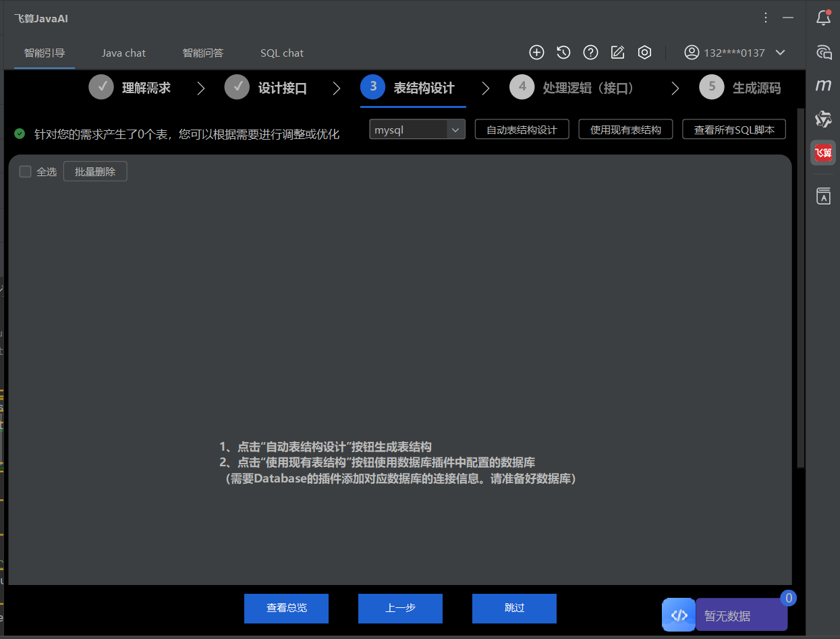This screenshot has height=639, width=840.
Task: Click the 132****0137 account name
Action: click(734, 53)
